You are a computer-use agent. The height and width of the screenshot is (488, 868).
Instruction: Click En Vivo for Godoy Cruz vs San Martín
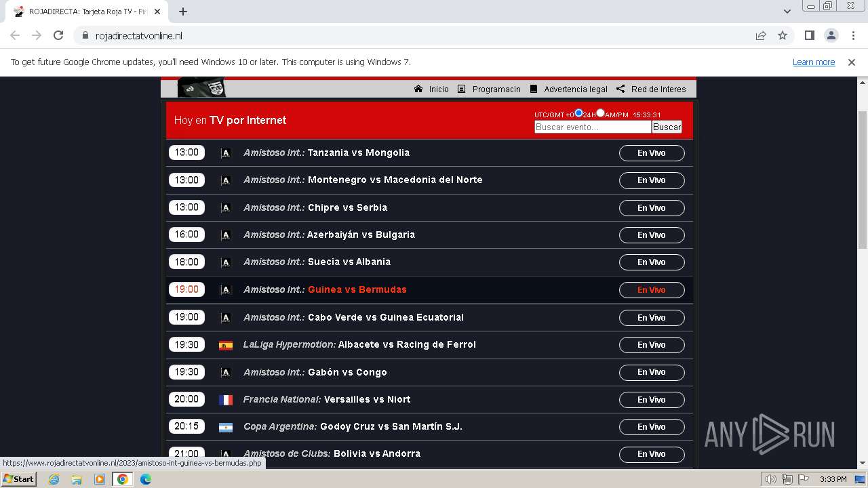(x=652, y=427)
